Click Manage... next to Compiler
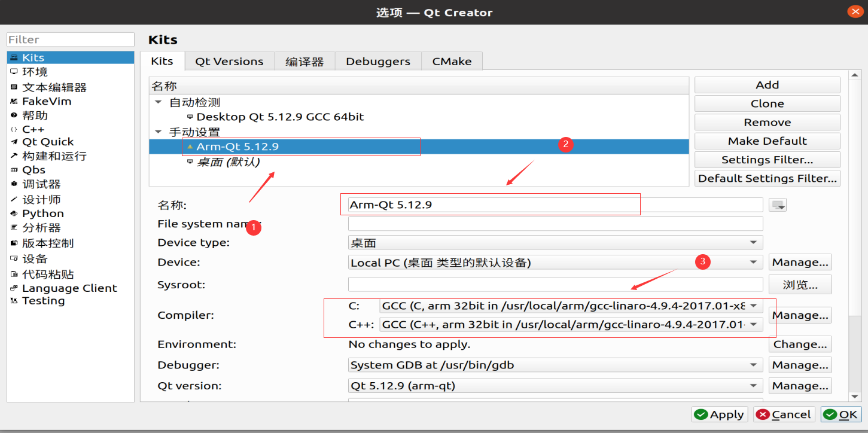This screenshot has width=868, height=433. click(x=800, y=315)
